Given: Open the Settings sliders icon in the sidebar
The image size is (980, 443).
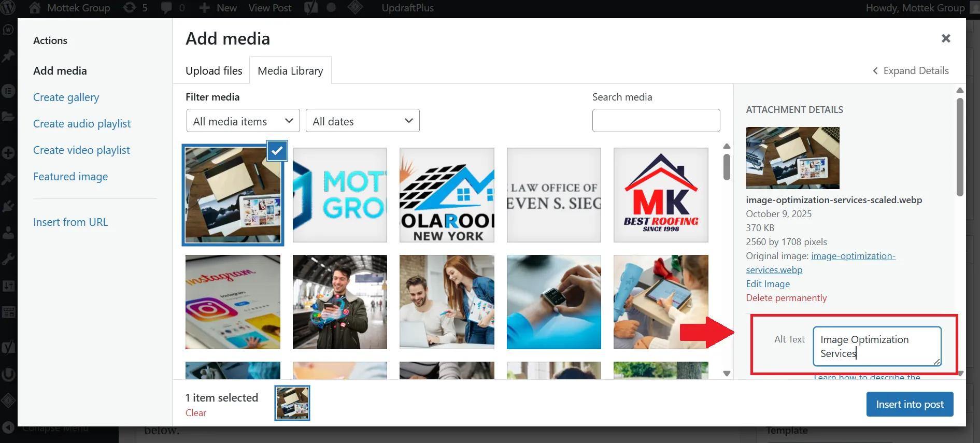Looking at the screenshot, I should (x=8, y=285).
